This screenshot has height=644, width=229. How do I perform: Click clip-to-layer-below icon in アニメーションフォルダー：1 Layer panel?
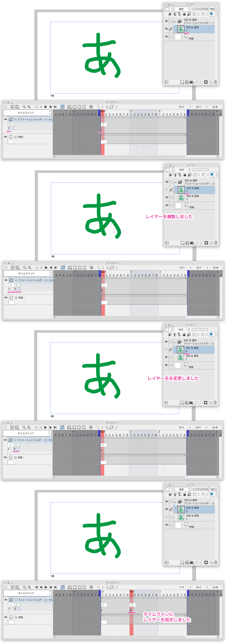[171, 14]
